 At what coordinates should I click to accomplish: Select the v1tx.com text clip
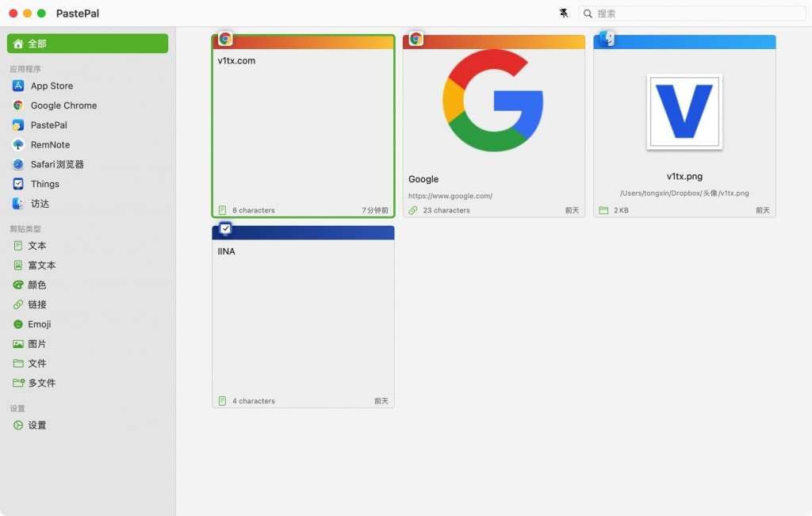click(304, 126)
